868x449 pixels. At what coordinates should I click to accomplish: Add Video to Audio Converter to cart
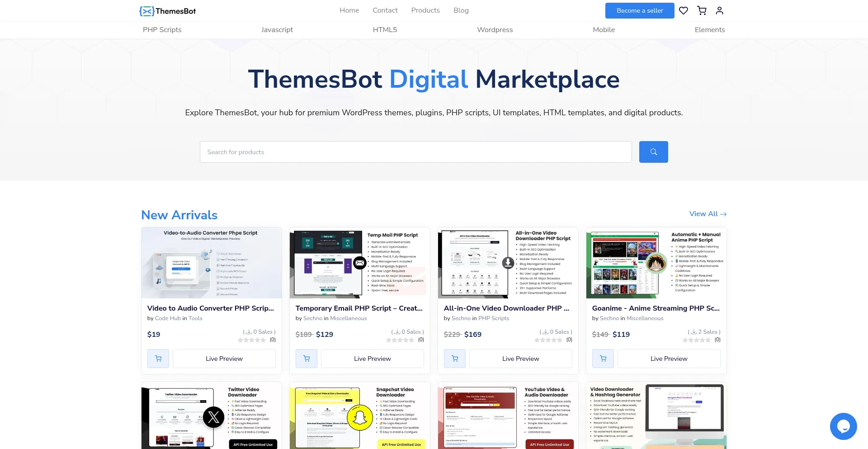[158, 359]
